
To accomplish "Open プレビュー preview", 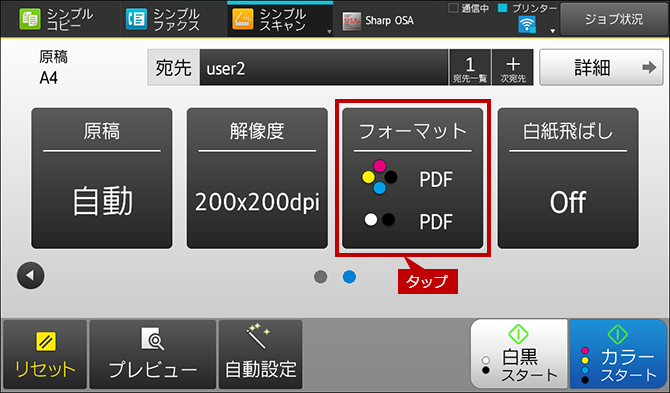I will pyautogui.click(x=153, y=354).
